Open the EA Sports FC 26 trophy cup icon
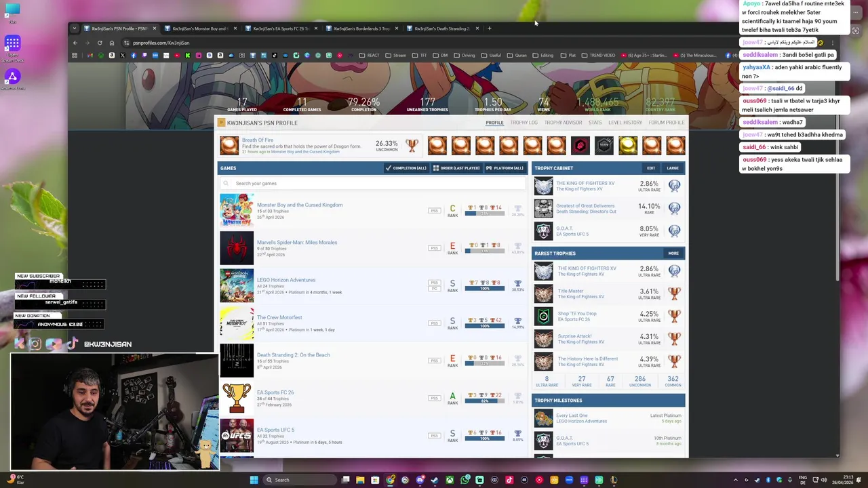The width and height of the screenshot is (868, 488). click(237, 398)
